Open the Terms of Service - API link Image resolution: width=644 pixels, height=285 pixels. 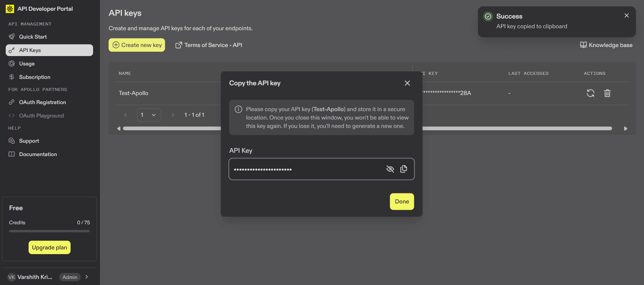click(209, 45)
